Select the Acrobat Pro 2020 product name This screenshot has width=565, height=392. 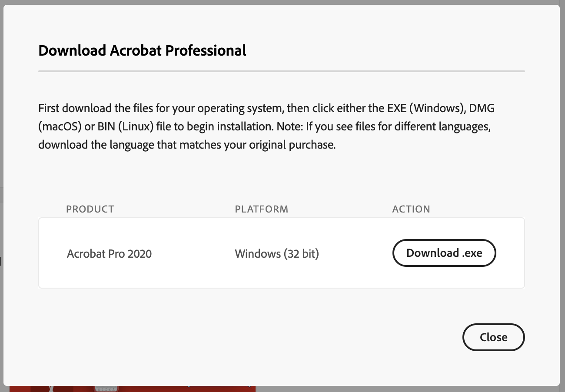click(x=109, y=253)
